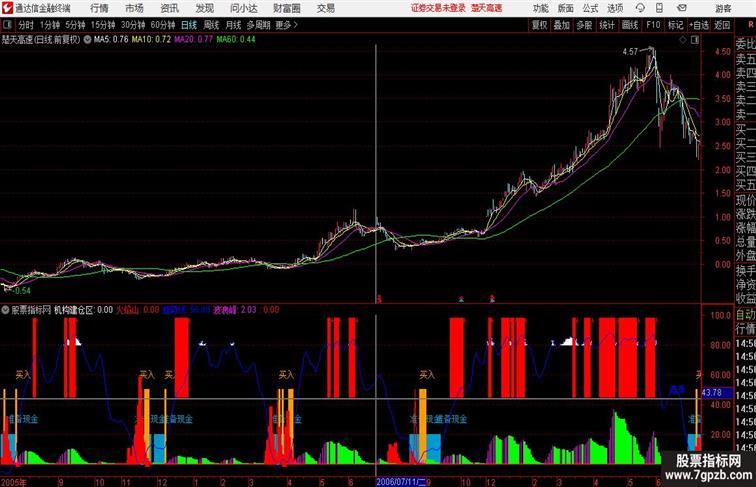Open the 市场 menu
Image resolution: width=756 pixels, height=487 pixels.
134,8
